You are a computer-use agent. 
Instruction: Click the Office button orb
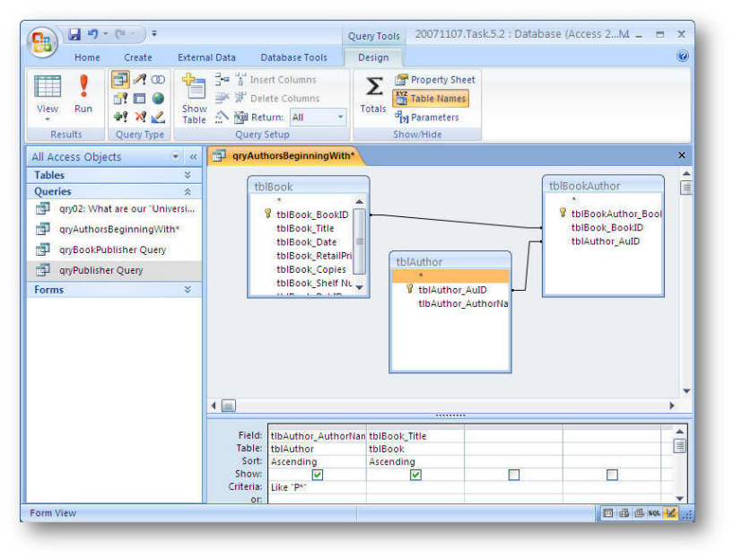point(41,41)
